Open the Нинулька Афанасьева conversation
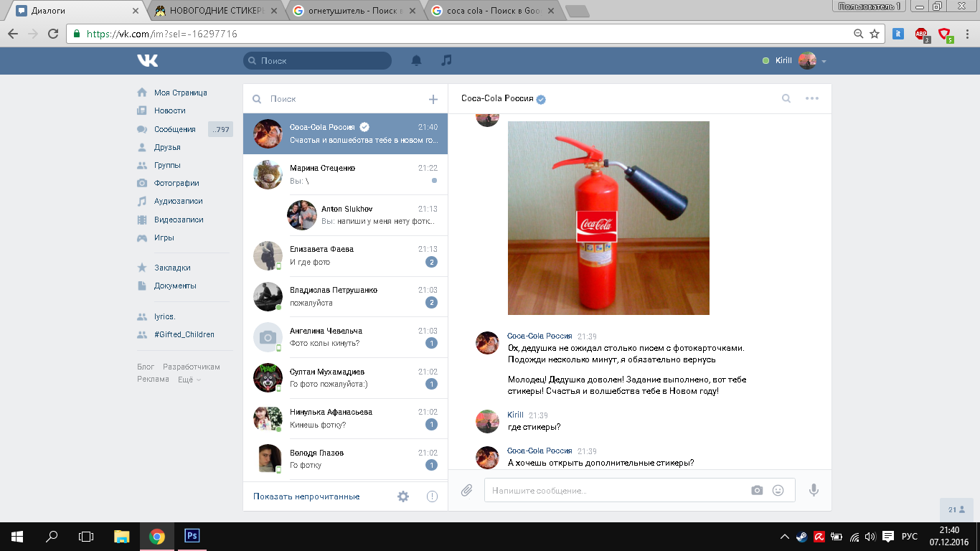This screenshot has height=551, width=980. click(345, 418)
